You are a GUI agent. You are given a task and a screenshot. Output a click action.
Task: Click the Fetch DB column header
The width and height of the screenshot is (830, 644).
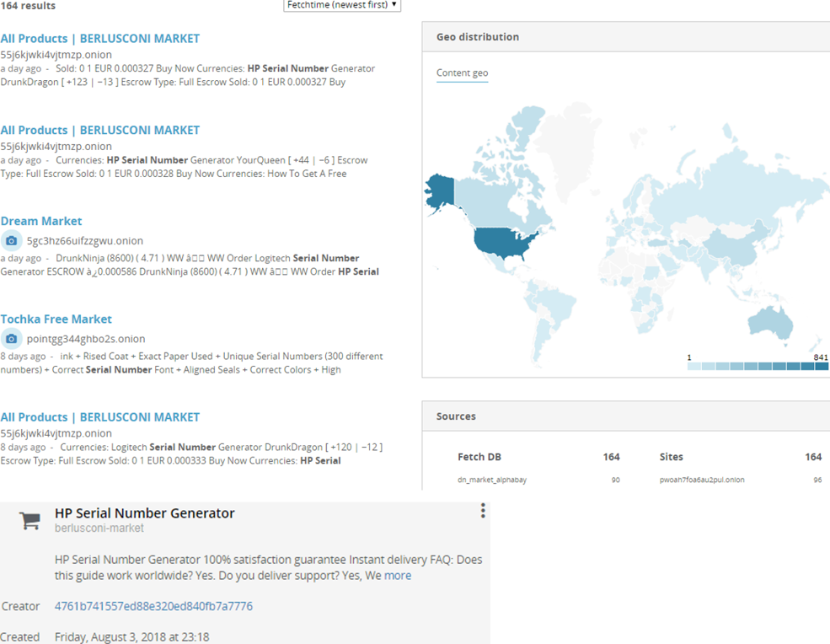479,457
